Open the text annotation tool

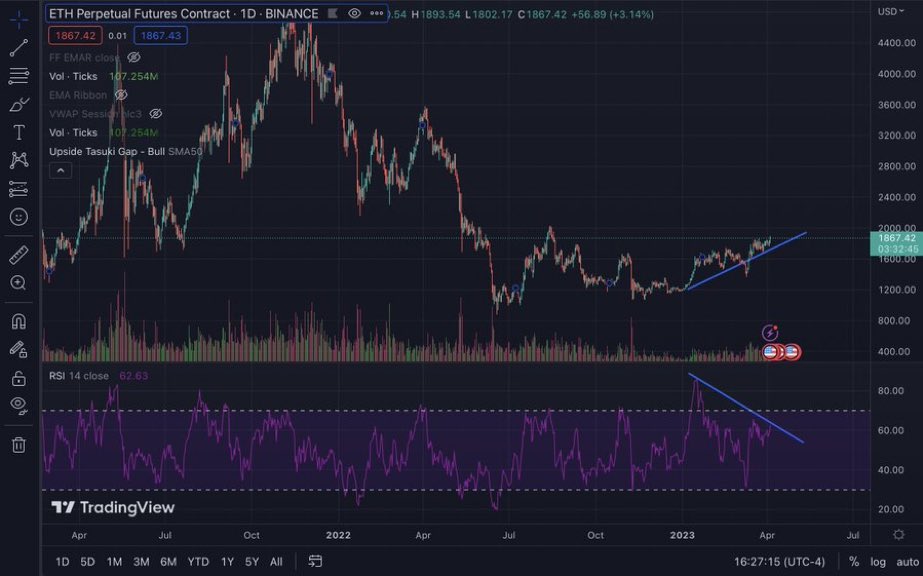[18, 132]
